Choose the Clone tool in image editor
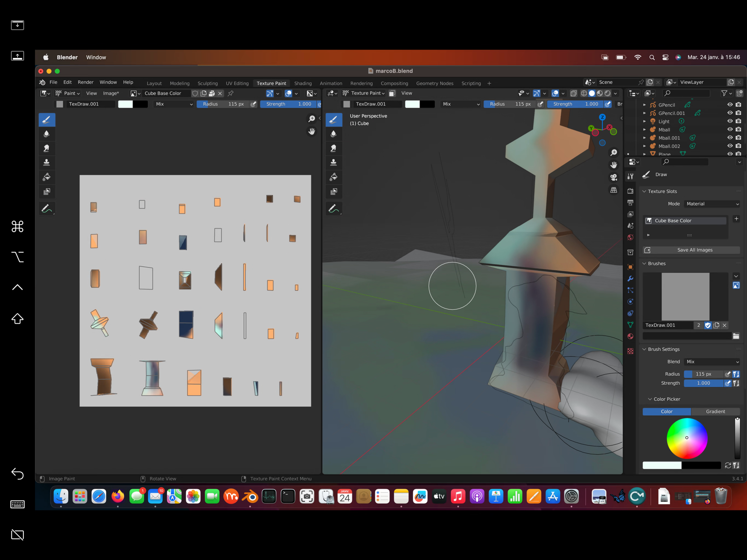Screen dimensions: 747x560 coord(47,163)
